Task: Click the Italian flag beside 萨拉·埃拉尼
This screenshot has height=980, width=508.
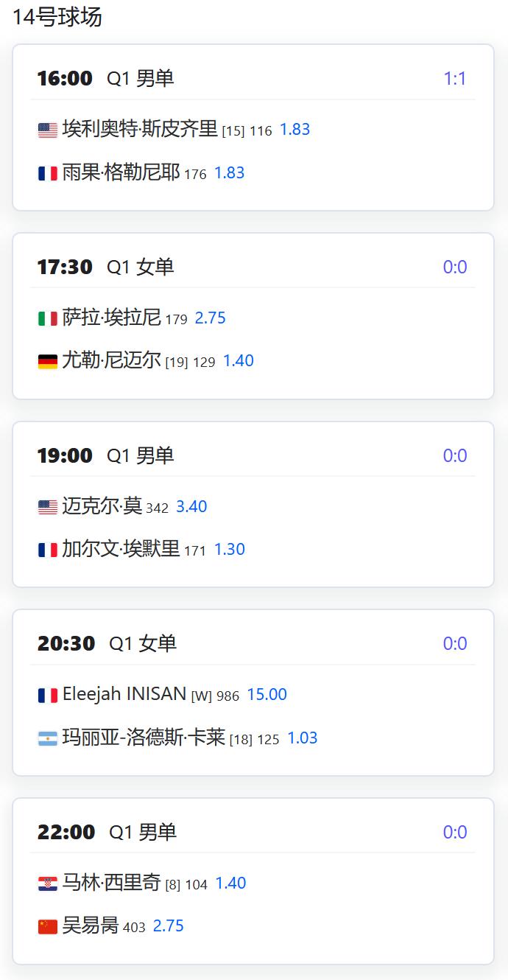Action: tap(48, 319)
